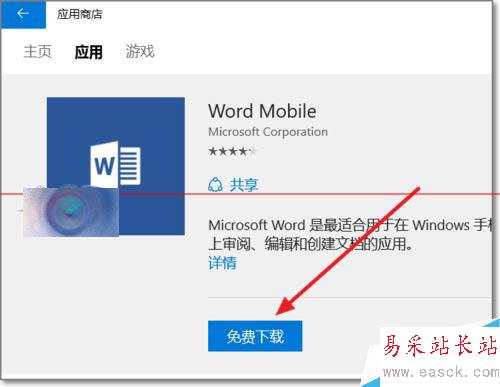
Task: Click the share icon beside 共享
Action: 215,184
